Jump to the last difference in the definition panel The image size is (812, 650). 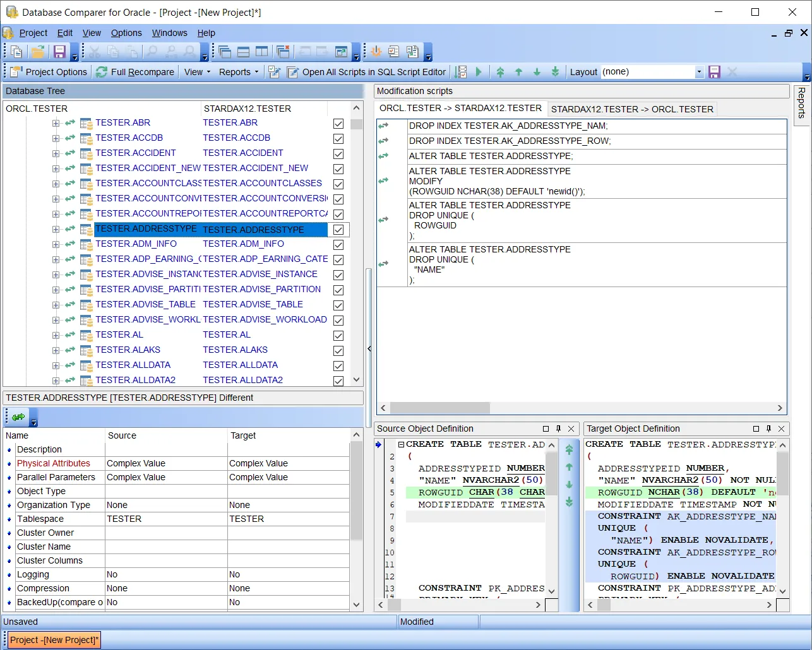pyautogui.click(x=569, y=502)
